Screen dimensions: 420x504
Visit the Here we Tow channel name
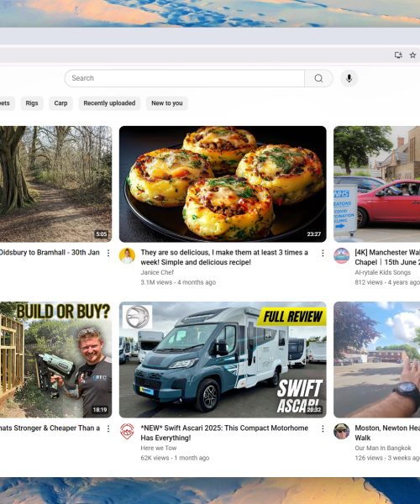point(159,448)
